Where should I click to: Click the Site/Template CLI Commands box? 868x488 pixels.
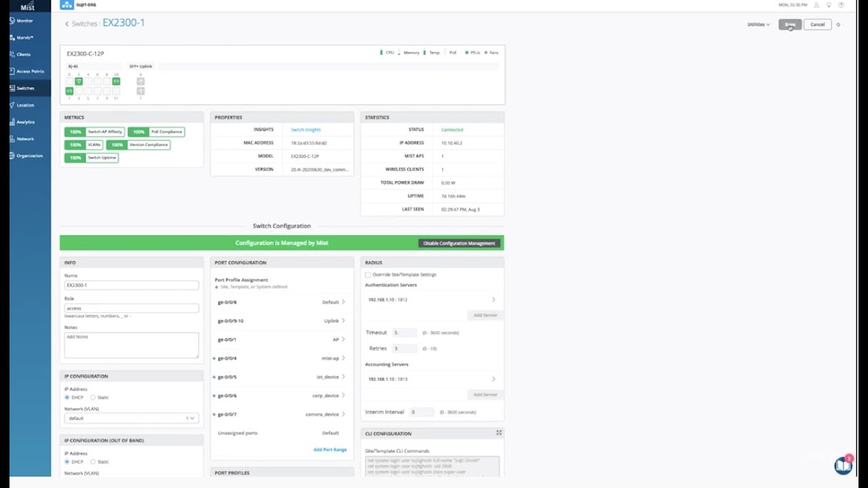point(432,466)
